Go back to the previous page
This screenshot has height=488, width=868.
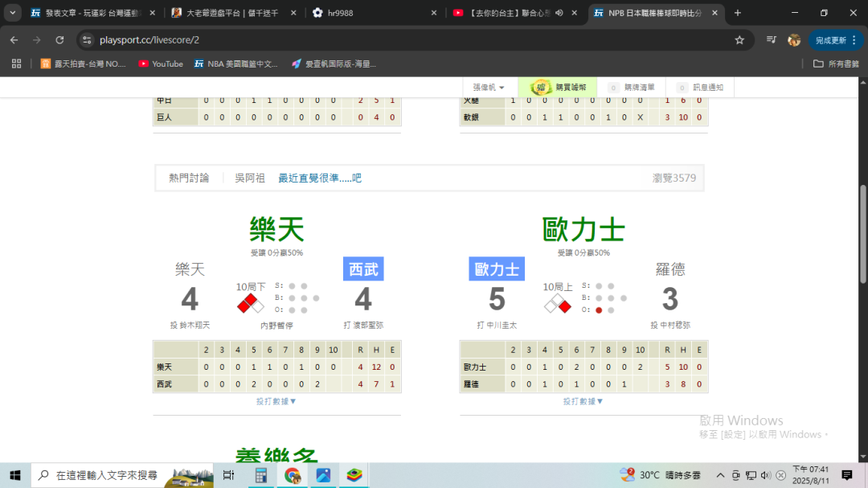14,40
